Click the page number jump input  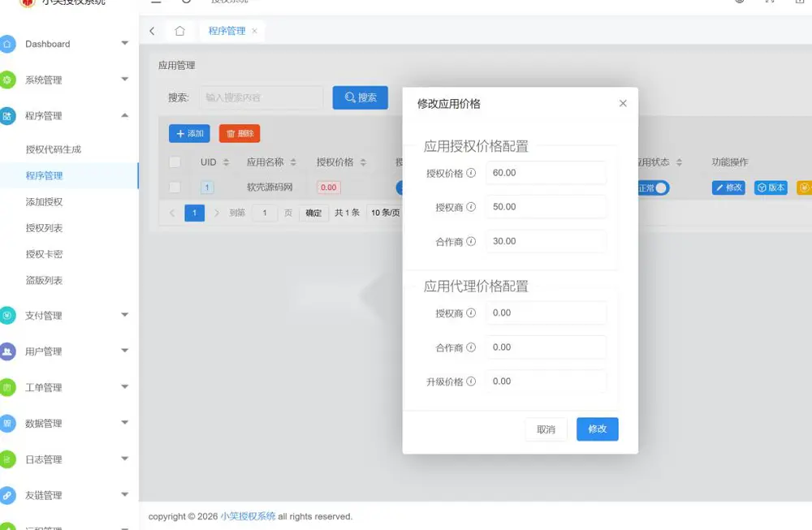[265, 213]
